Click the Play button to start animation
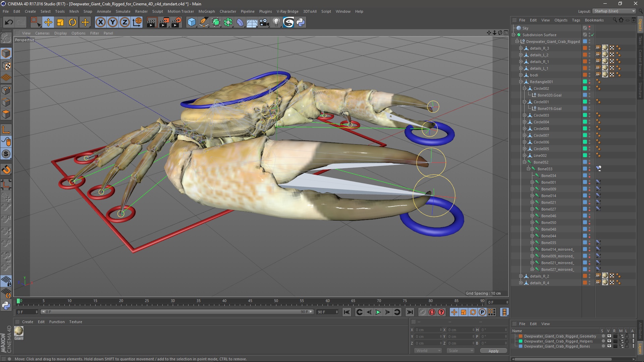 pos(378,312)
